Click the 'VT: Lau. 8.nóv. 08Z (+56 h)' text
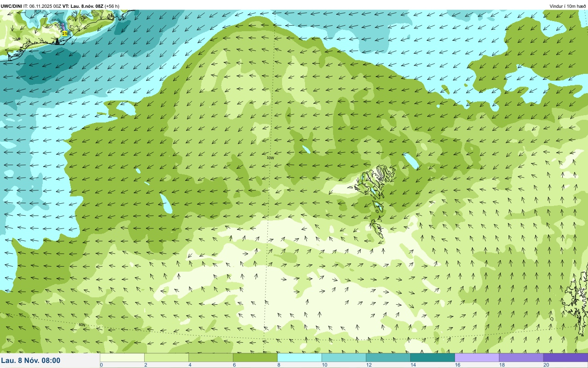588x368 pixels. pos(91,6)
